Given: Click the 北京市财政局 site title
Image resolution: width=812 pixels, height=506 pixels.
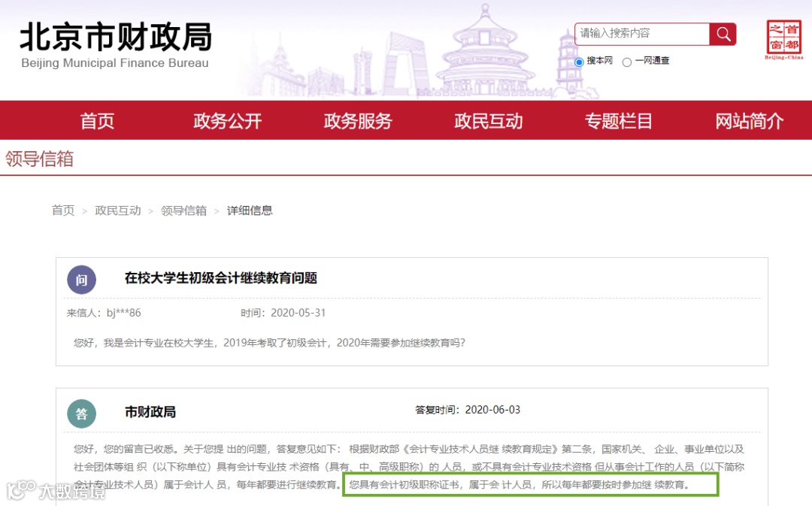Looking at the screenshot, I should (x=116, y=38).
